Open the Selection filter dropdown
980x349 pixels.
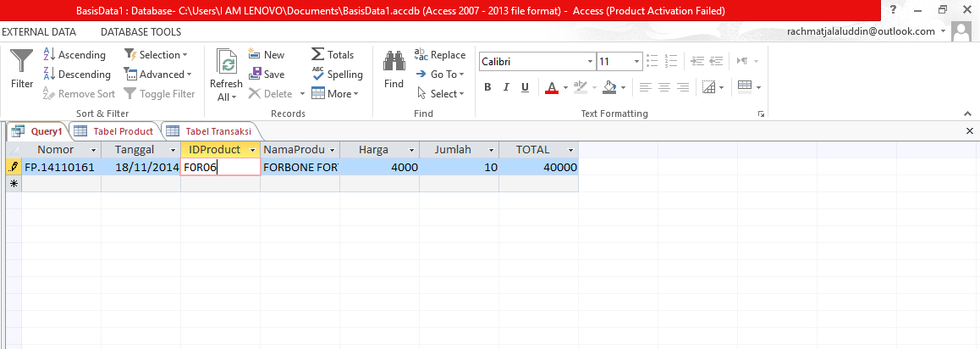pyautogui.click(x=156, y=55)
